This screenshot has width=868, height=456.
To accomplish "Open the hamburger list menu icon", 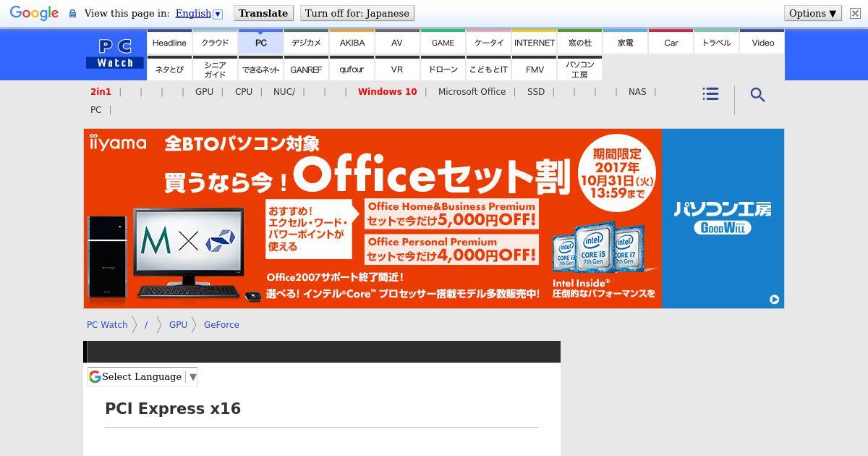I will (x=710, y=94).
